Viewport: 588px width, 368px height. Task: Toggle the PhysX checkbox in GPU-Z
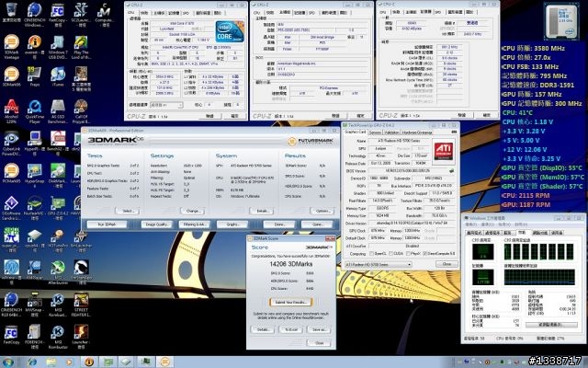pyautogui.click(x=408, y=254)
